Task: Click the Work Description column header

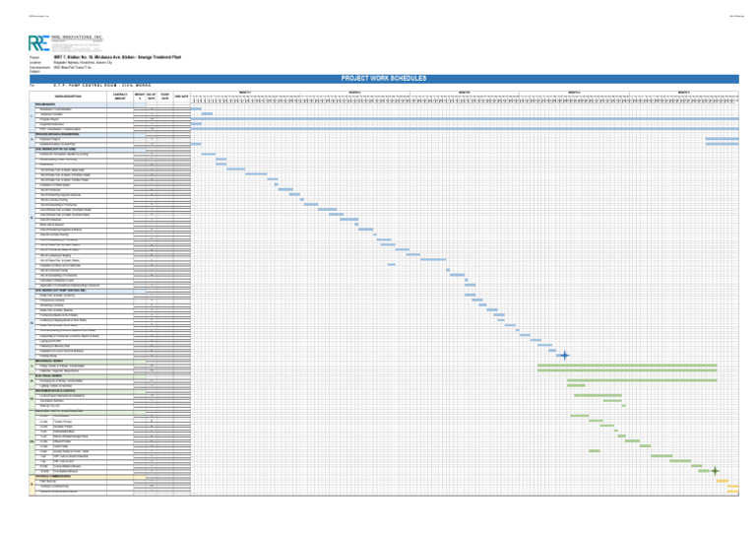Action: pos(68,97)
